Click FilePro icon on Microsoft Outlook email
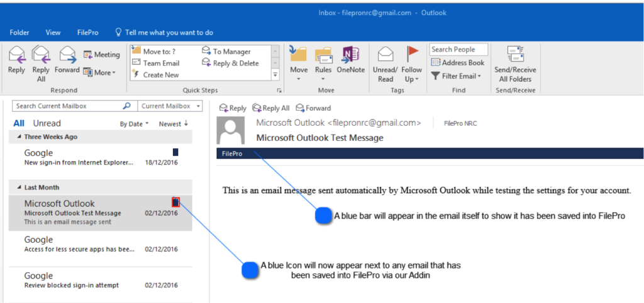 click(176, 202)
